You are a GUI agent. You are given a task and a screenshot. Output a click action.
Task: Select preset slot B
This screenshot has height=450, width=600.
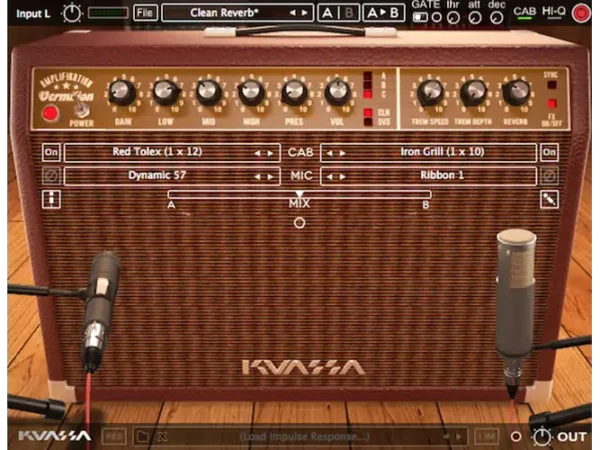[x=349, y=13]
